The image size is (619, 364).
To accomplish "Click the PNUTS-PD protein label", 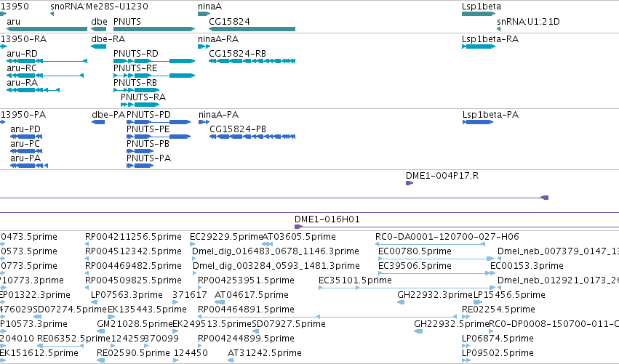I will [148, 115].
